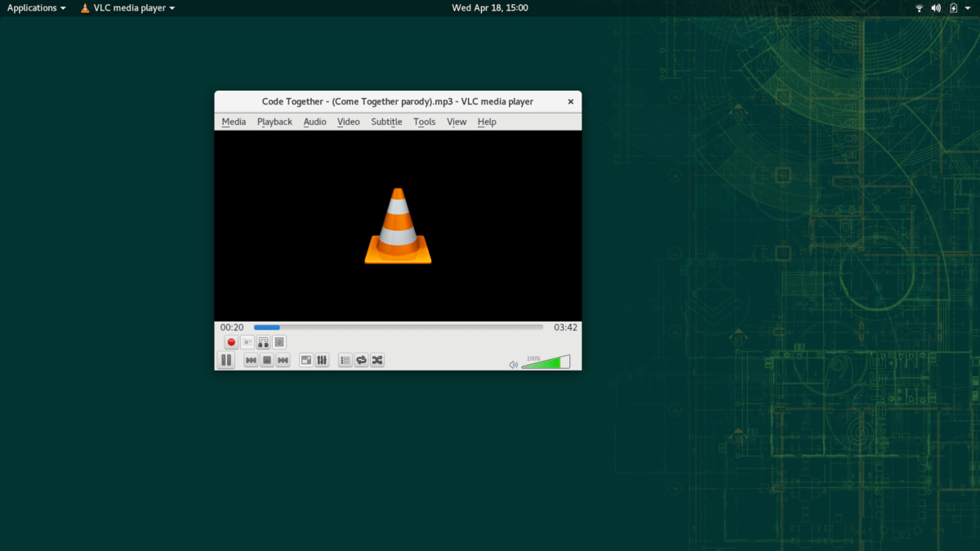Viewport: 980px width, 551px height.
Task: Step forward frame by frame
Action: click(278, 342)
